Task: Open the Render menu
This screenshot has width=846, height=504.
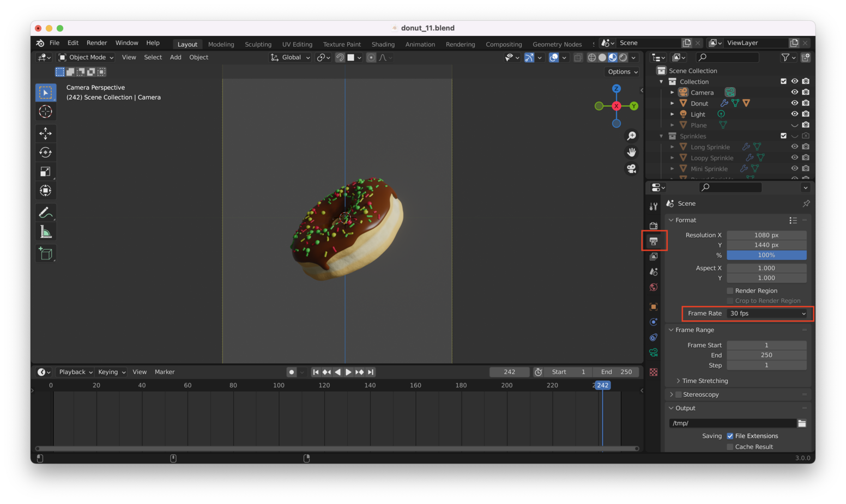Action: pyautogui.click(x=96, y=43)
